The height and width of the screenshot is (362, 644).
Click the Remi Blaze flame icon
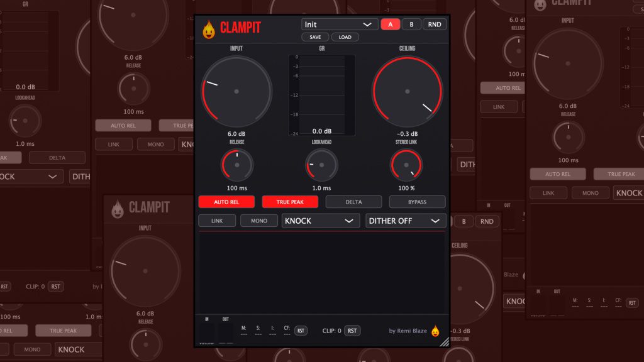click(435, 331)
